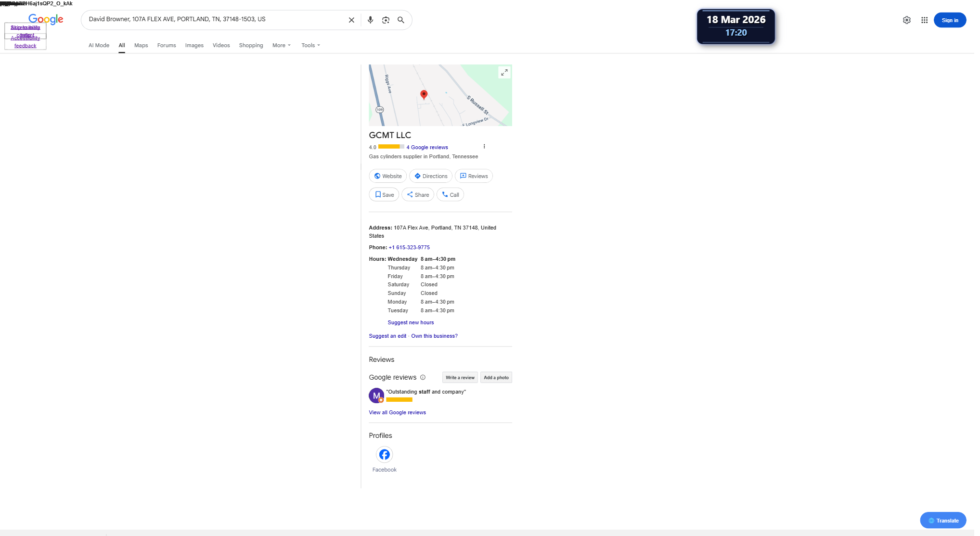Expand the map to full view
This screenshot has height=536, width=980.
pyautogui.click(x=504, y=73)
